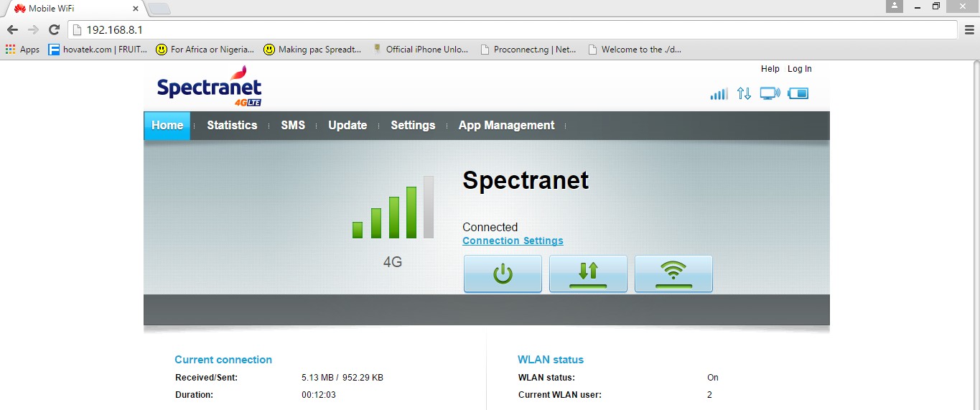
Task: Click the Spectranet 4G LTE logo
Action: point(209,87)
